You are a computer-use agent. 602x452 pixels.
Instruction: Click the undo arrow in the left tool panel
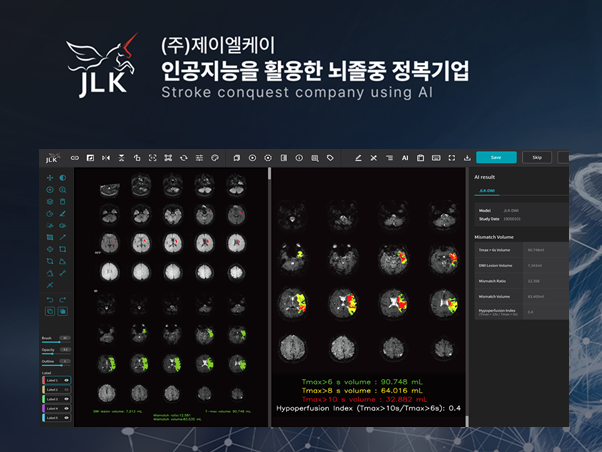pyautogui.click(x=50, y=299)
